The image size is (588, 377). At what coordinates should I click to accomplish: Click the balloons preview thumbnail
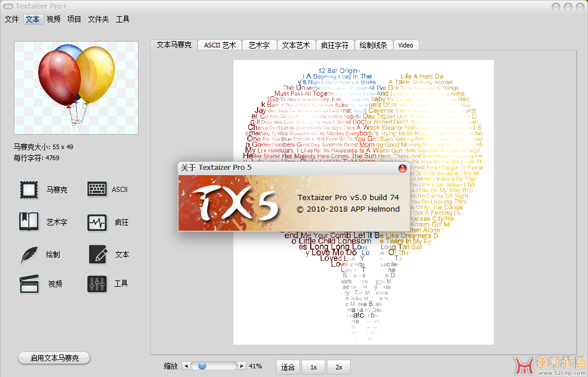(x=76, y=88)
